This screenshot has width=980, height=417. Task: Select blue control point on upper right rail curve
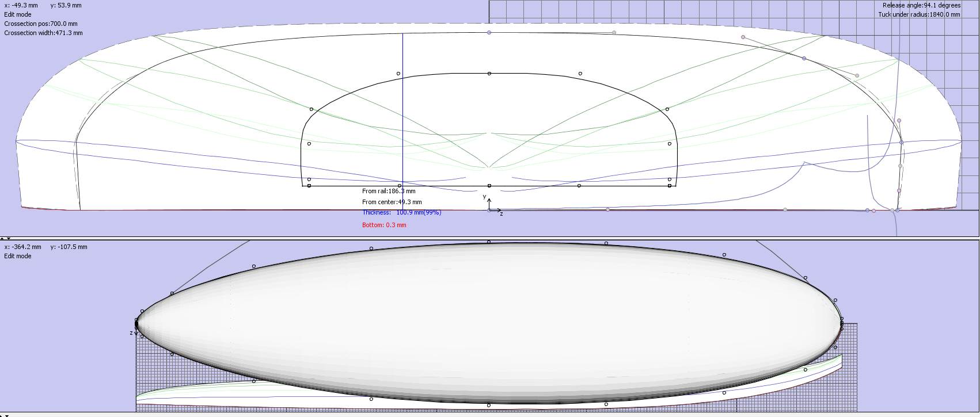click(804, 59)
